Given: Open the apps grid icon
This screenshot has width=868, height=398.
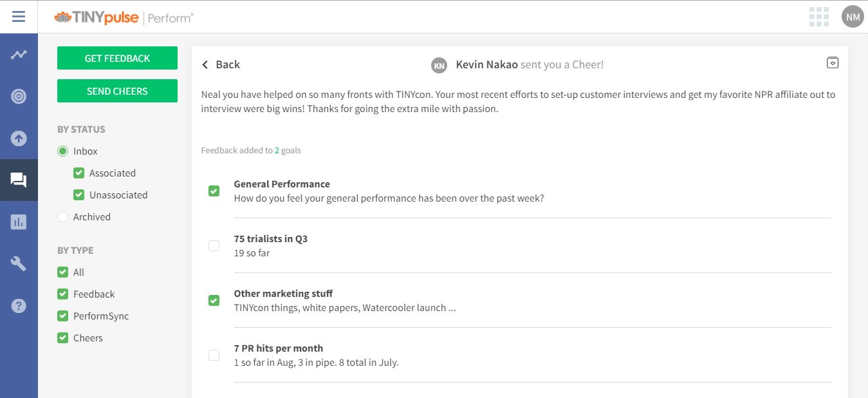Looking at the screenshot, I should coord(819,17).
